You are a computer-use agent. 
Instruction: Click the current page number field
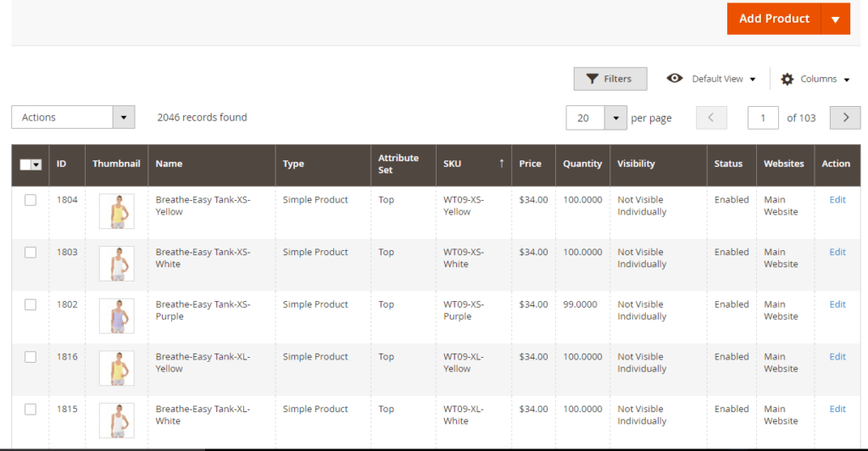[x=763, y=118]
